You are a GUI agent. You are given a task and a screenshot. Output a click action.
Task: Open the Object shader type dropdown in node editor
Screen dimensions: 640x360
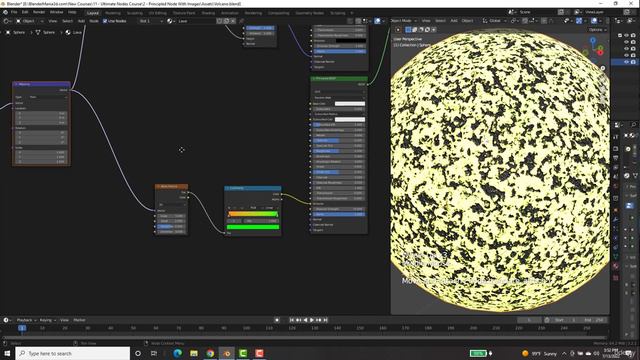tap(28, 21)
